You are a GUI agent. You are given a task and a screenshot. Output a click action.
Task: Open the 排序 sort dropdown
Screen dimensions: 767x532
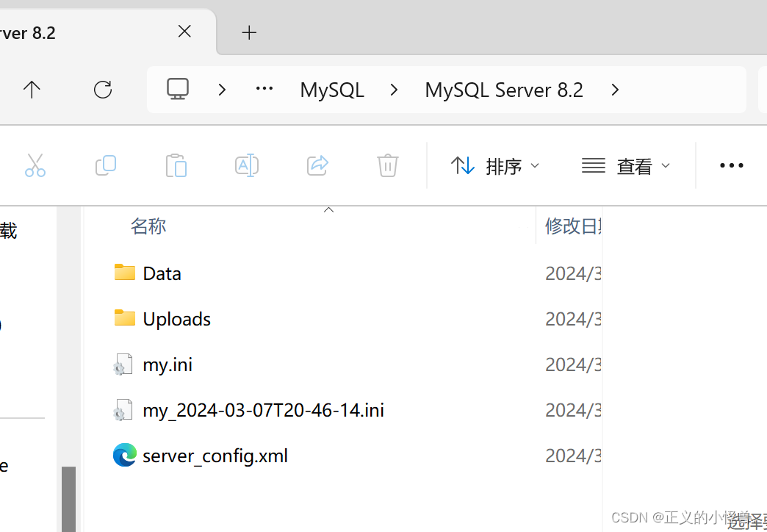(495, 166)
